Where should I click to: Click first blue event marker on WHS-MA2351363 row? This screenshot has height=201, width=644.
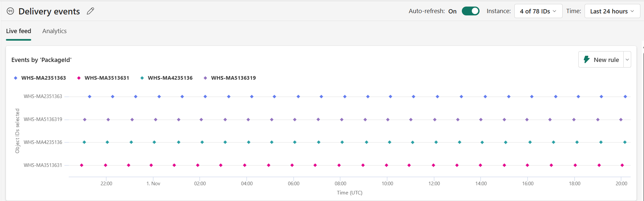pos(90,97)
